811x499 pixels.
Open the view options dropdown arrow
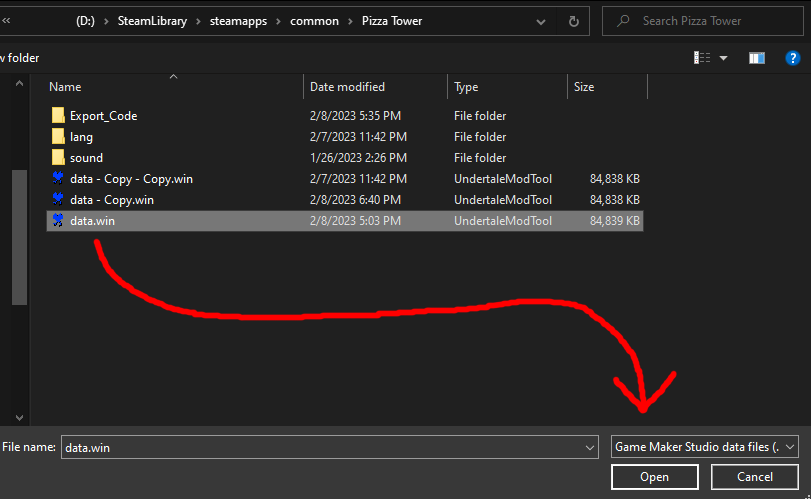pos(724,58)
